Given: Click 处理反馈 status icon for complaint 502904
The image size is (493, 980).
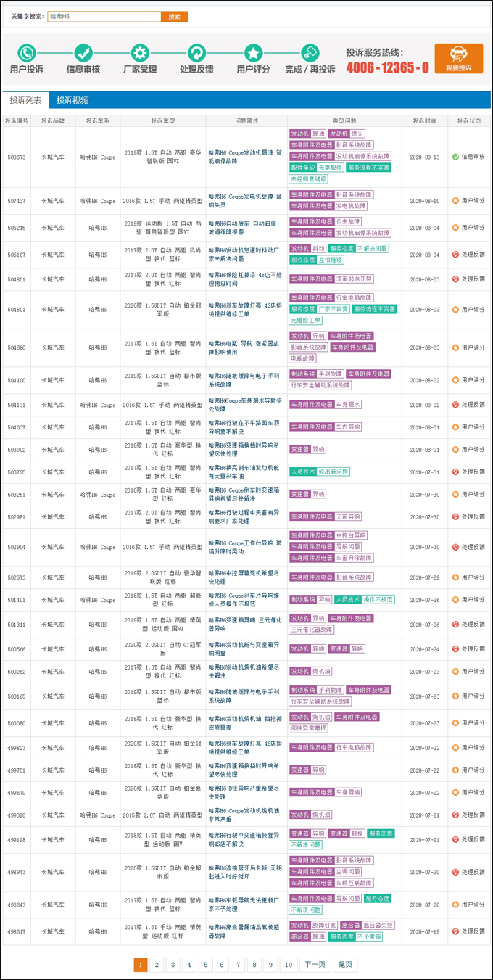Looking at the screenshot, I should (x=455, y=548).
